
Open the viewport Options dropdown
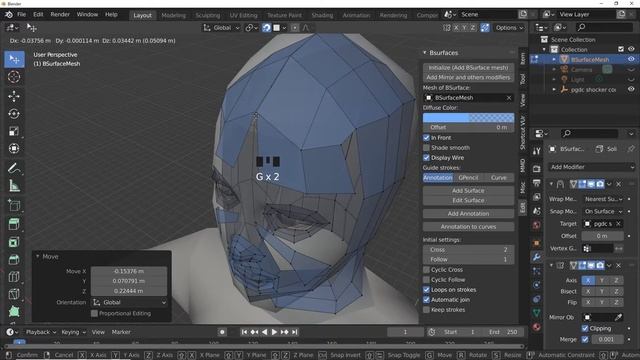click(x=509, y=28)
